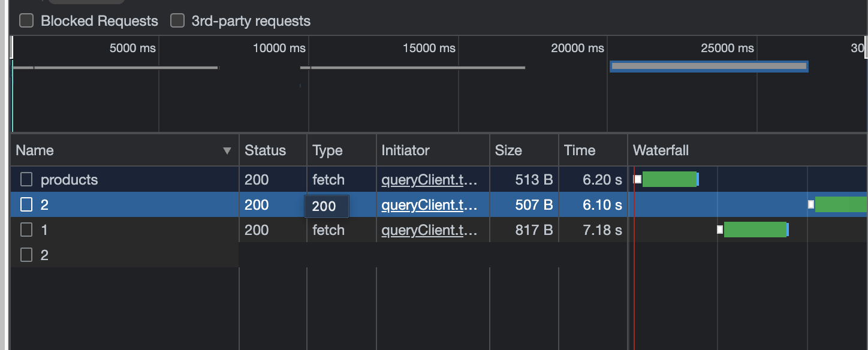868x350 pixels.
Task: Click the file icon beside request 1
Action: point(26,230)
